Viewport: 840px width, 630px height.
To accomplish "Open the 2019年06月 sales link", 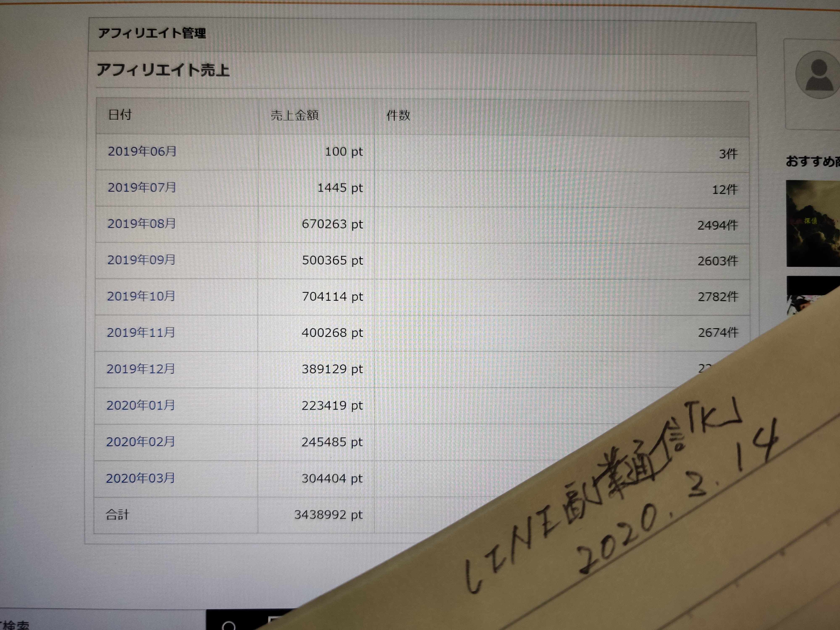I will click(142, 152).
